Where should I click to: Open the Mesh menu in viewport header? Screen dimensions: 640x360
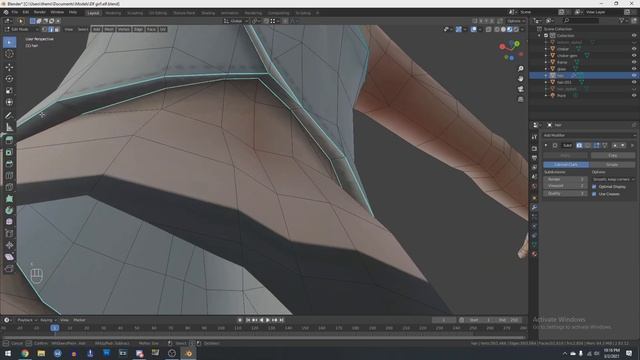click(109, 29)
